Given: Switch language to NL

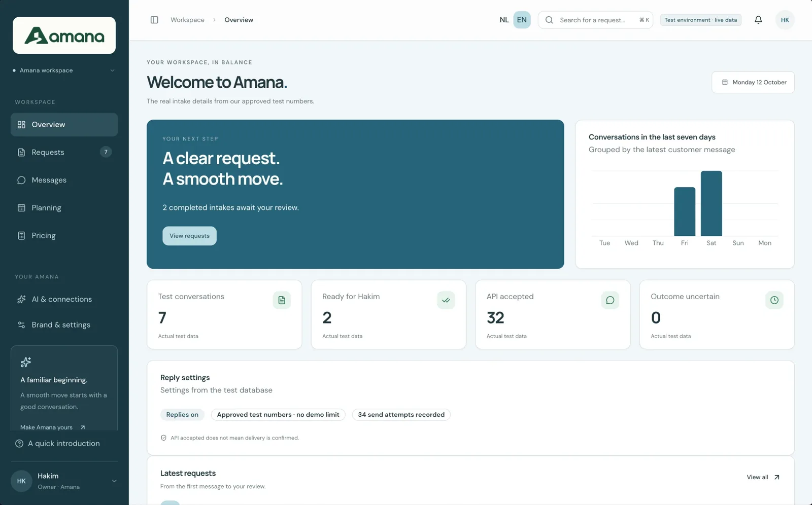Looking at the screenshot, I should [504, 20].
